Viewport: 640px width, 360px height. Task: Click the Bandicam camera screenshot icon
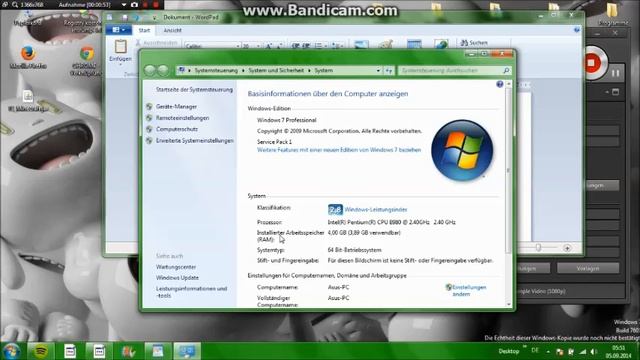coord(134,5)
